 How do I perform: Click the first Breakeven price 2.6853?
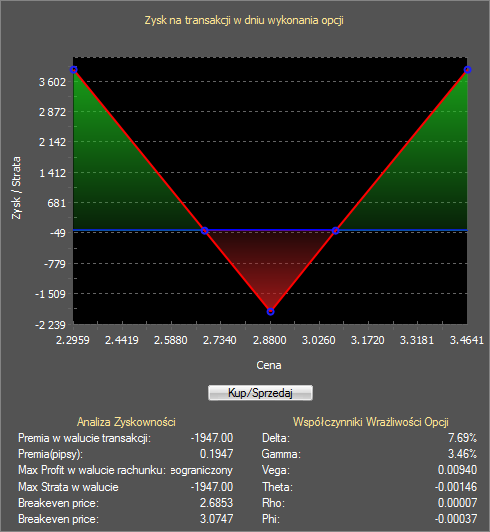pyautogui.click(x=216, y=503)
